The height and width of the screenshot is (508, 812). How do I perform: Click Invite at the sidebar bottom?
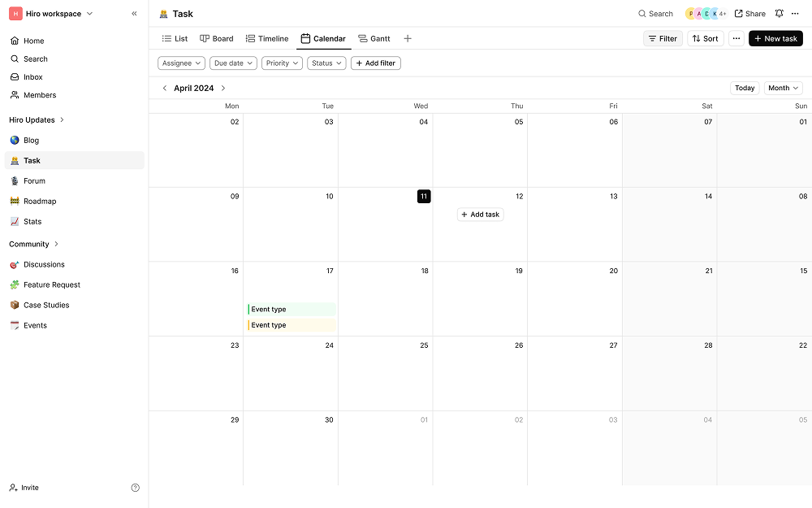(x=24, y=488)
